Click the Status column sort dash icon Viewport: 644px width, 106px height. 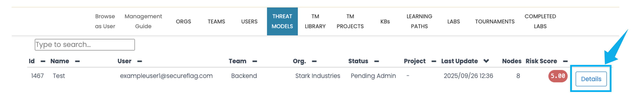[377, 61]
